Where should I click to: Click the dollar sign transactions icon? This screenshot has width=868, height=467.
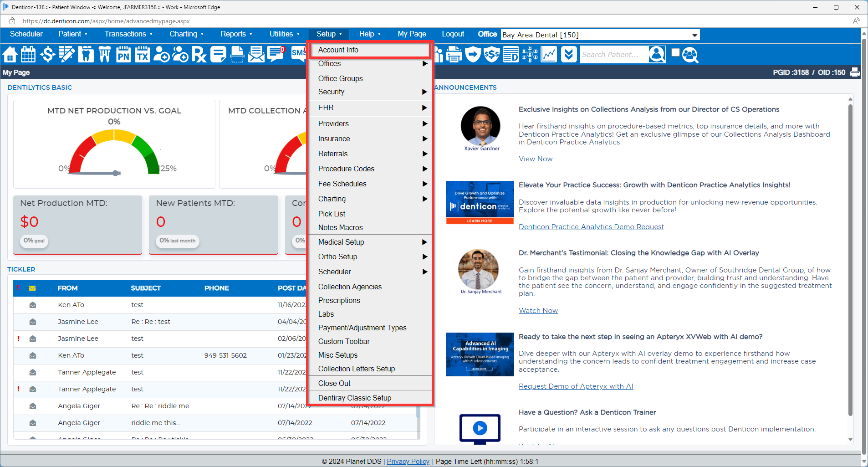pos(47,55)
